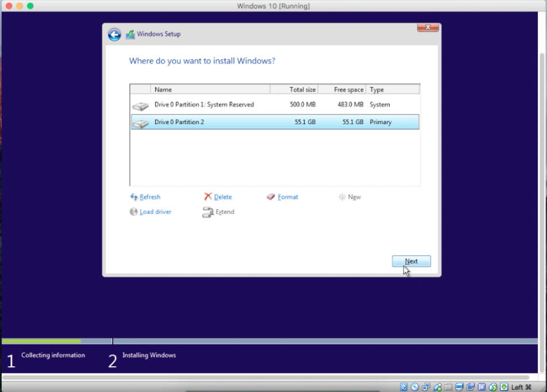Click drive icon for Drive 0 Partition 2
The height and width of the screenshot is (392, 547).
[x=141, y=123]
